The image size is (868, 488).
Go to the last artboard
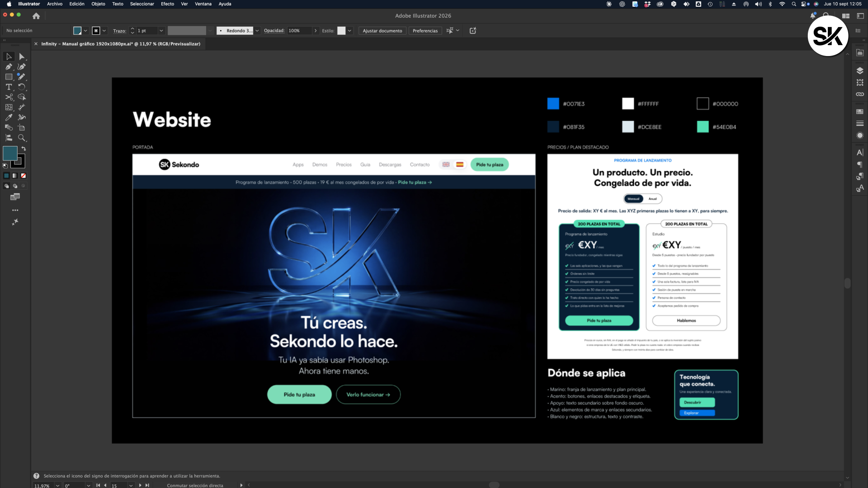tap(147, 486)
